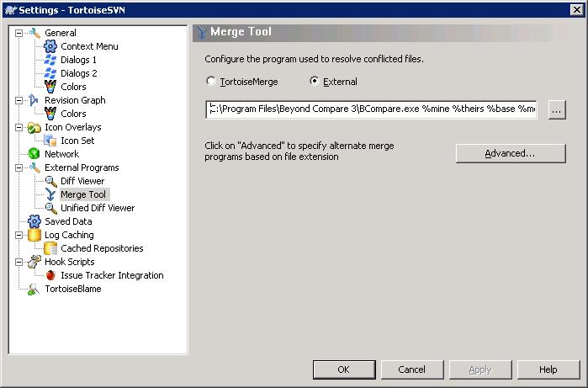
Task: Click the Network globe icon
Action: [x=34, y=154]
